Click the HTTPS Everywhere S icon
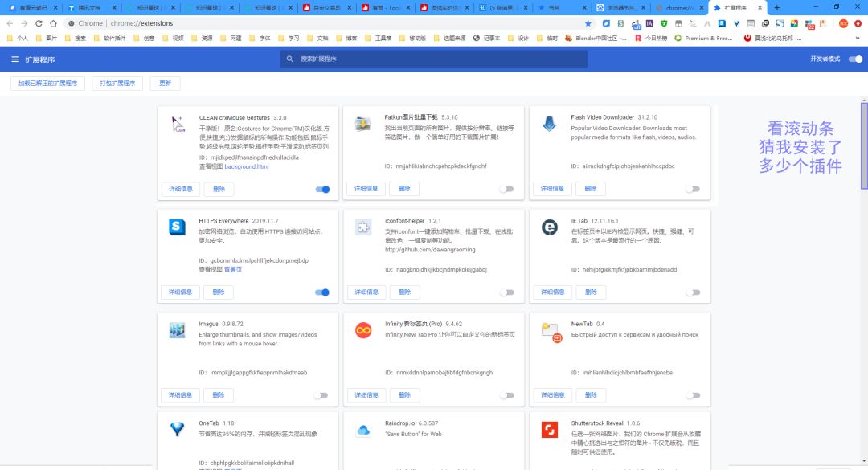The image size is (868, 470). coord(177,227)
